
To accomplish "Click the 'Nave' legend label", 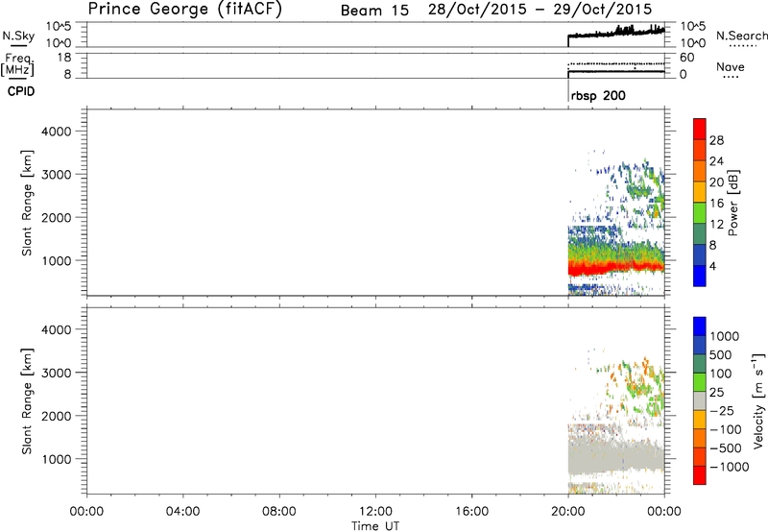I will pos(731,67).
